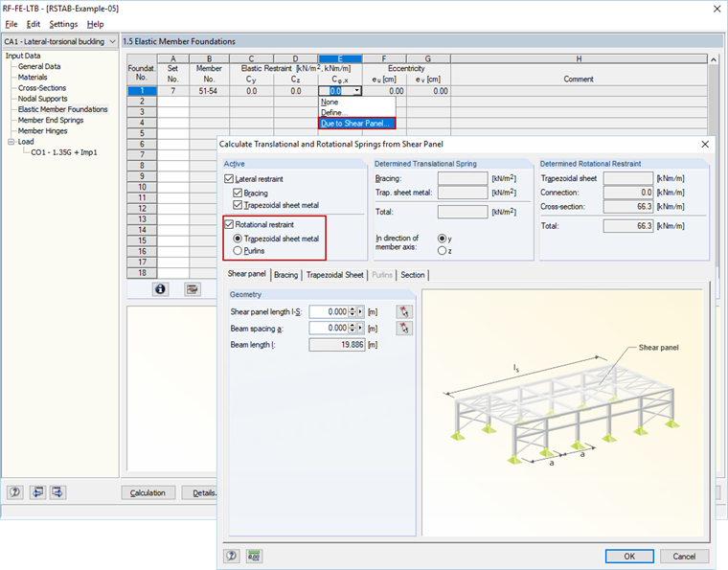
Task: Go to previous table using left arrow icon
Action: point(37,492)
